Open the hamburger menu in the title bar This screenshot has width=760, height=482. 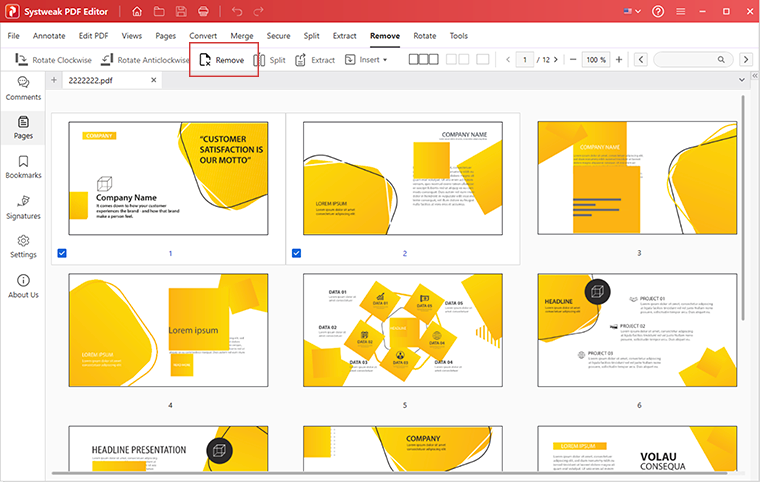pyautogui.click(x=681, y=11)
